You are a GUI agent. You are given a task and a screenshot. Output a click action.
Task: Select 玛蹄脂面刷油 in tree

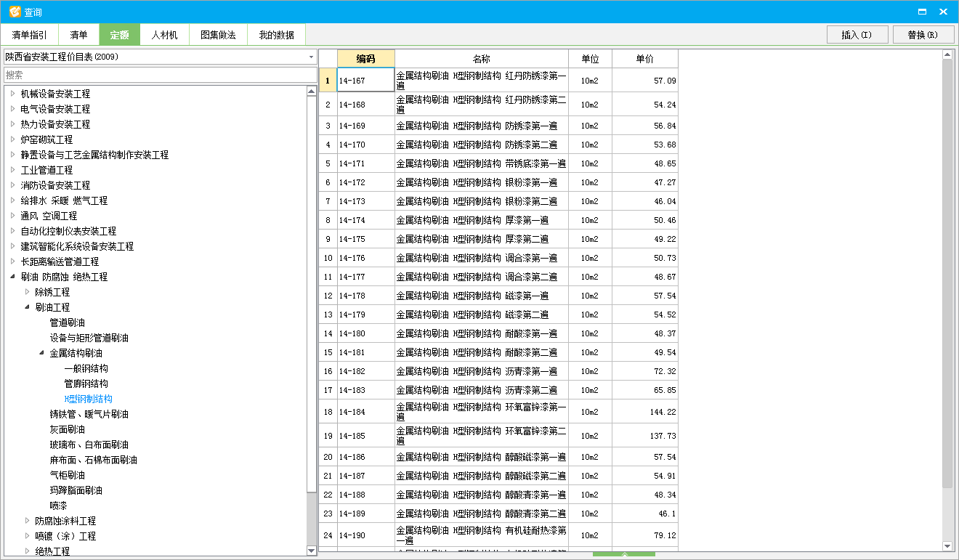pos(76,490)
